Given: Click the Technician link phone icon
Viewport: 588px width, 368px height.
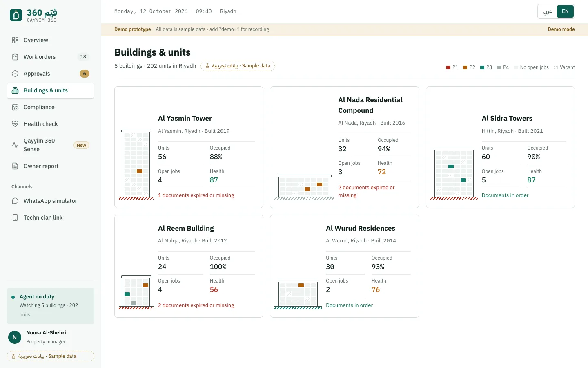Looking at the screenshot, I should click(x=15, y=218).
